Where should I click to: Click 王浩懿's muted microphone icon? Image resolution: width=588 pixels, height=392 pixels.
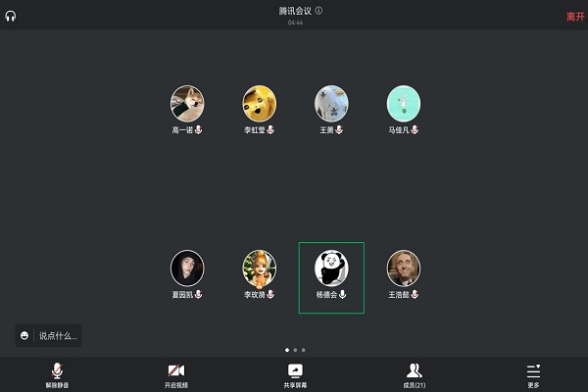point(415,294)
